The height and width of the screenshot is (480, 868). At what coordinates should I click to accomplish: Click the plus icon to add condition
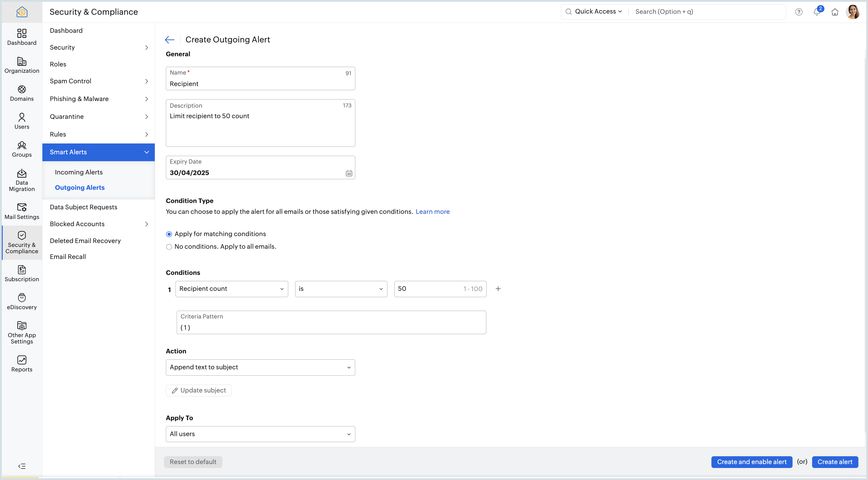click(x=498, y=289)
